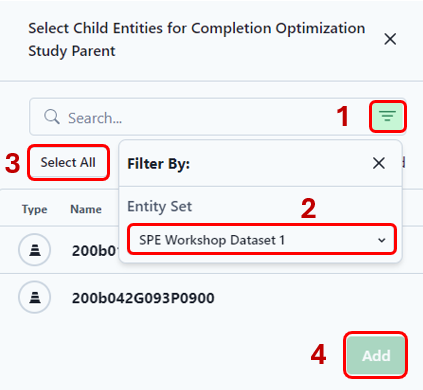Click the Add button
Image resolution: width=423 pixels, height=390 pixels.
(x=376, y=355)
